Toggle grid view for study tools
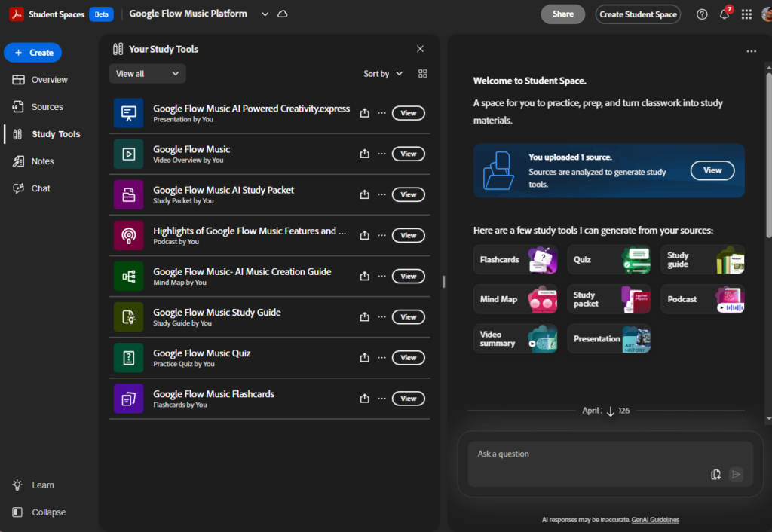The width and height of the screenshot is (772, 532). click(422, 74)
